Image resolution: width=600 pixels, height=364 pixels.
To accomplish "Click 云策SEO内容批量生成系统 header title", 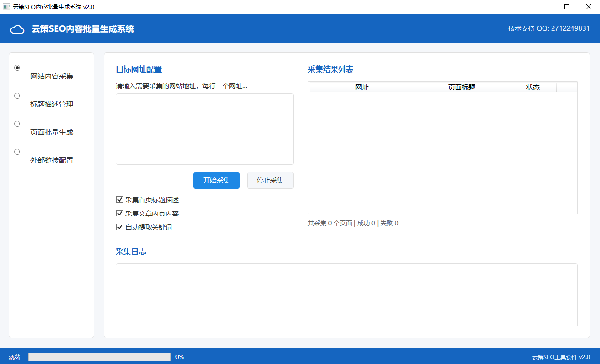I will [x=83, y=29].
